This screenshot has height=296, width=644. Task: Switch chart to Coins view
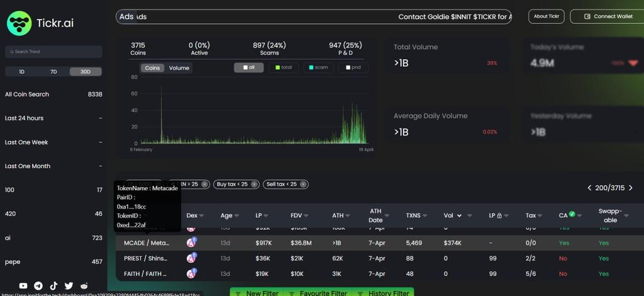coord(152,68)
